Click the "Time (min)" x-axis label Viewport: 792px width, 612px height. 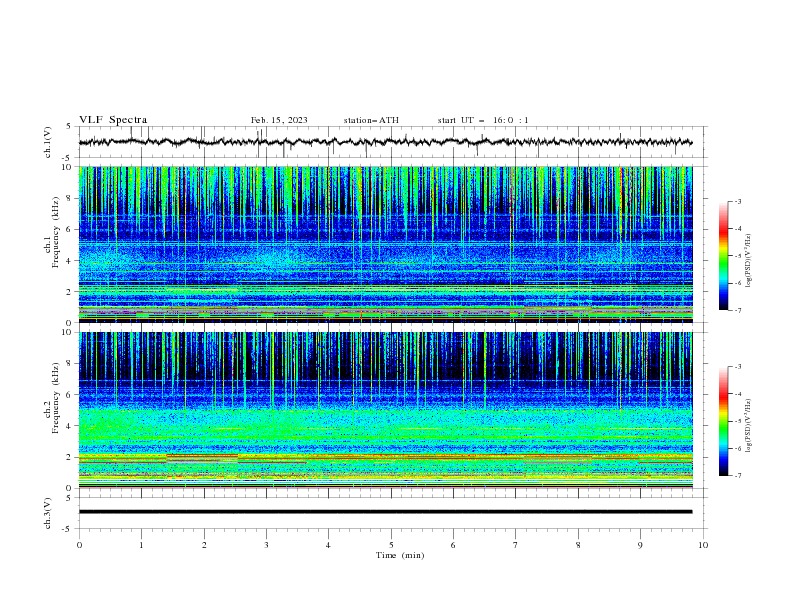pos(400,555)
